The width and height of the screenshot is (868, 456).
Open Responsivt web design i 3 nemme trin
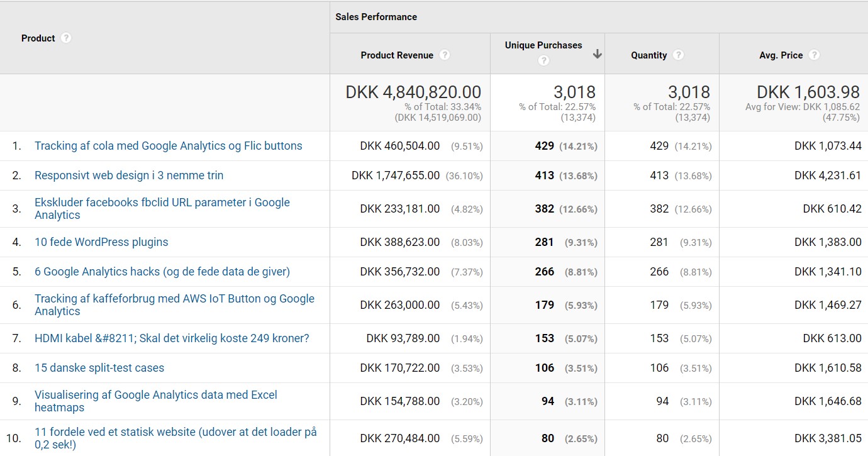[129, 175]
